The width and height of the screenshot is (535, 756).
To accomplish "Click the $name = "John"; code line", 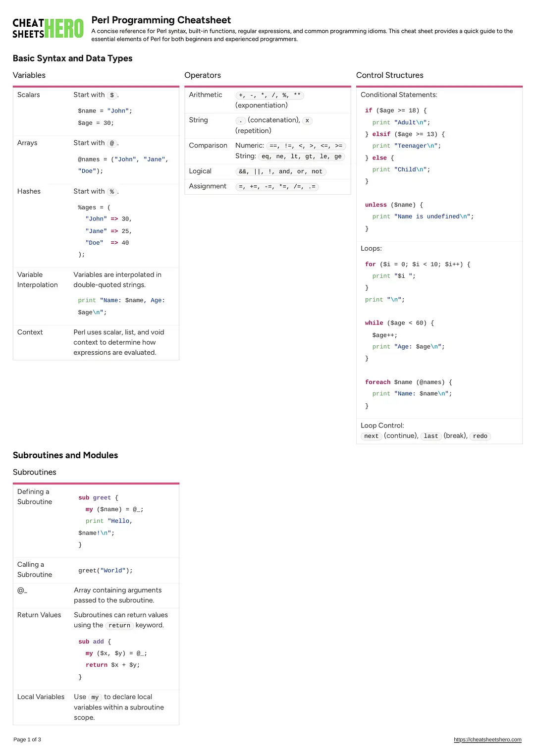I will pyautogui.click(x=105, y=111).
